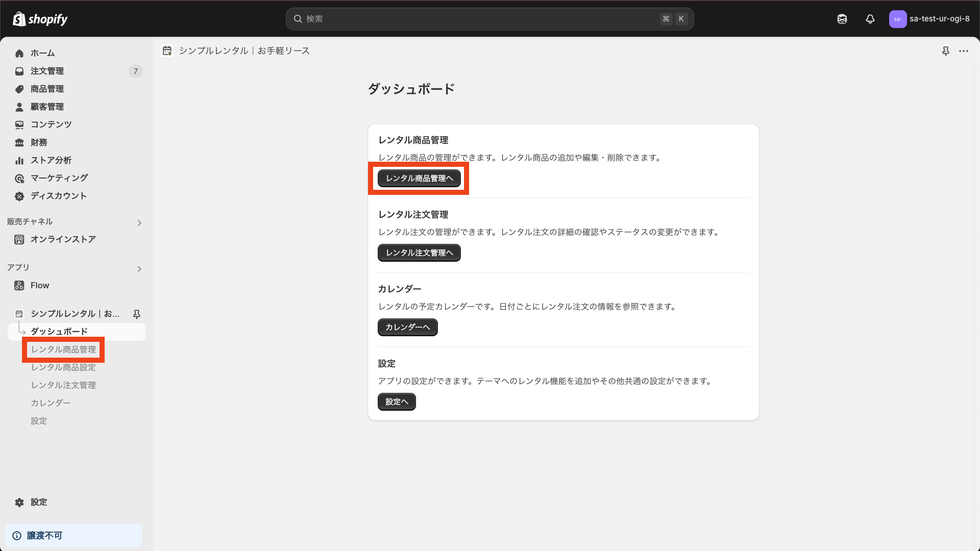
Task: Open the three-dots more actions menu
Action: [x=963, y=51]
